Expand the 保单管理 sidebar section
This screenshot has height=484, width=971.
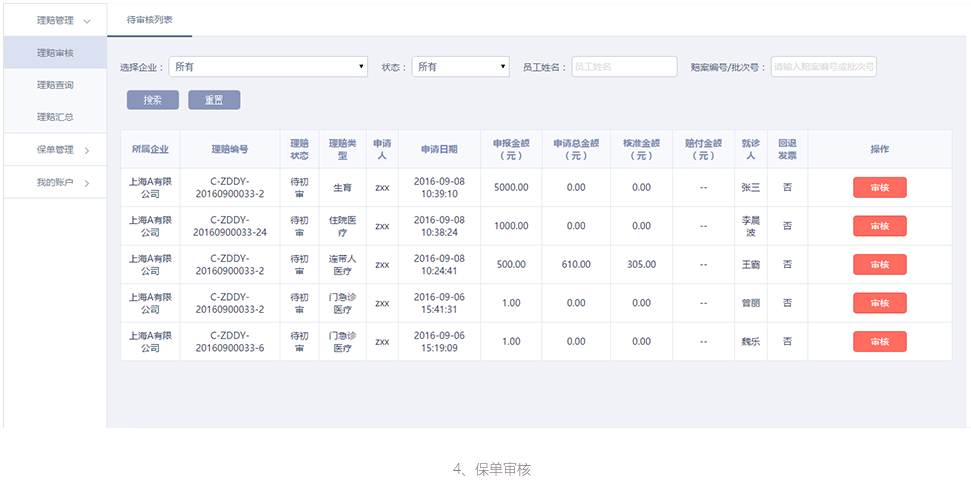pos(62,150)
